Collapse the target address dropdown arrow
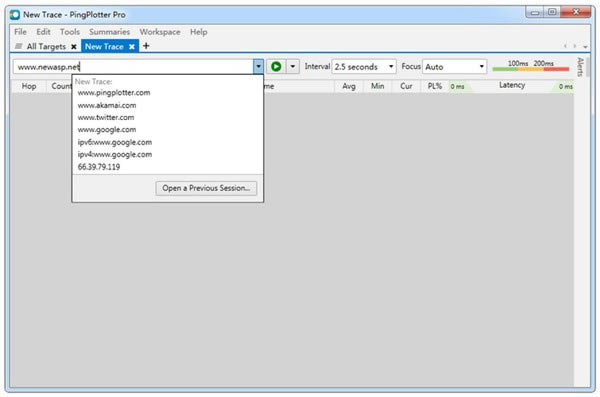The width and height of the screenshot is (600, 397). click(258, 67)
